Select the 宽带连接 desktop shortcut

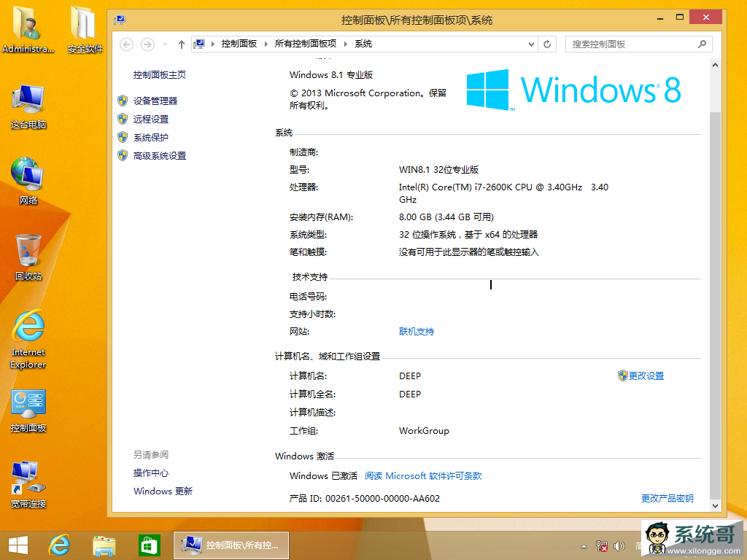[x=28, y=484]
